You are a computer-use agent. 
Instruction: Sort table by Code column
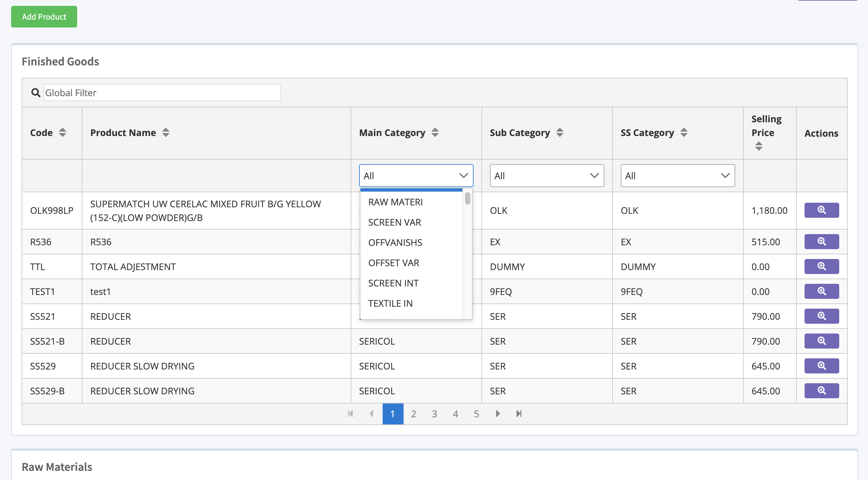[x=62, y=132]
